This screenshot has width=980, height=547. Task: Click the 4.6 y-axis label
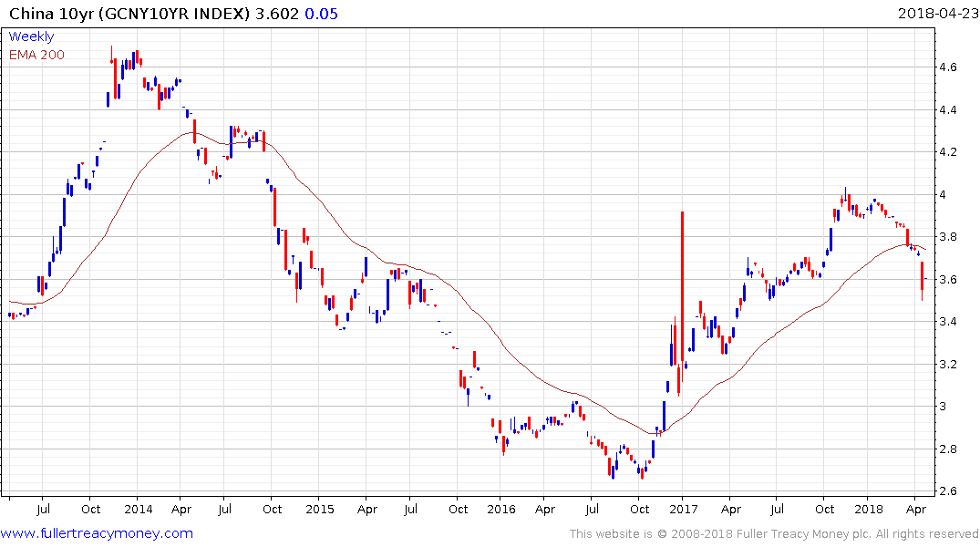[x=948, y=67]
